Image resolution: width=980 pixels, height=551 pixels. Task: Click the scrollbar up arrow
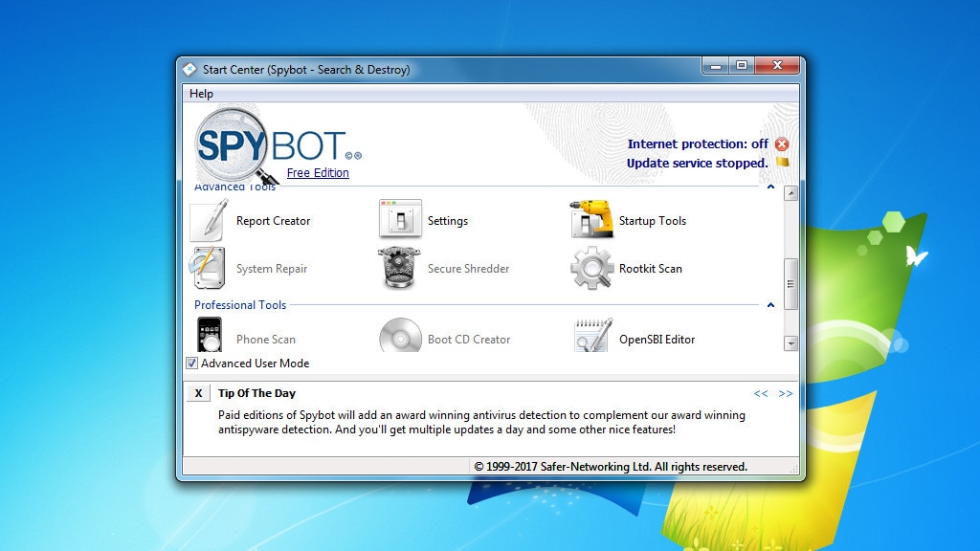pyautogui.click(x=791, y=193)
